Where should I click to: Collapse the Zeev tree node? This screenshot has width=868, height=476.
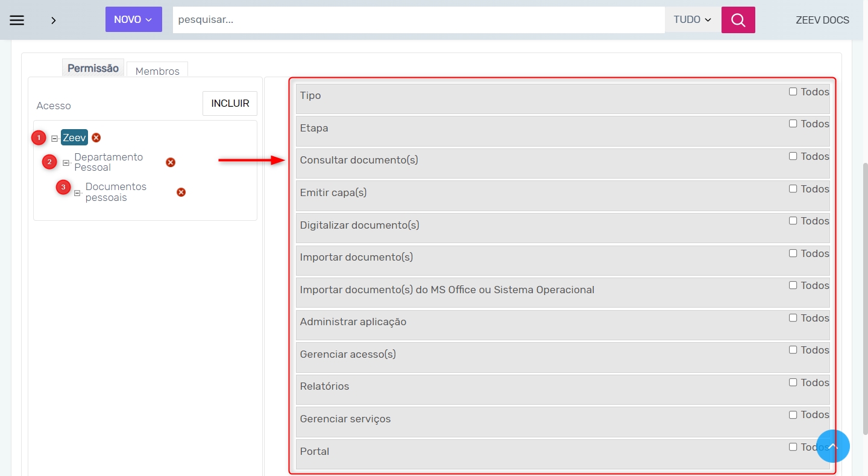click(54, 139)
